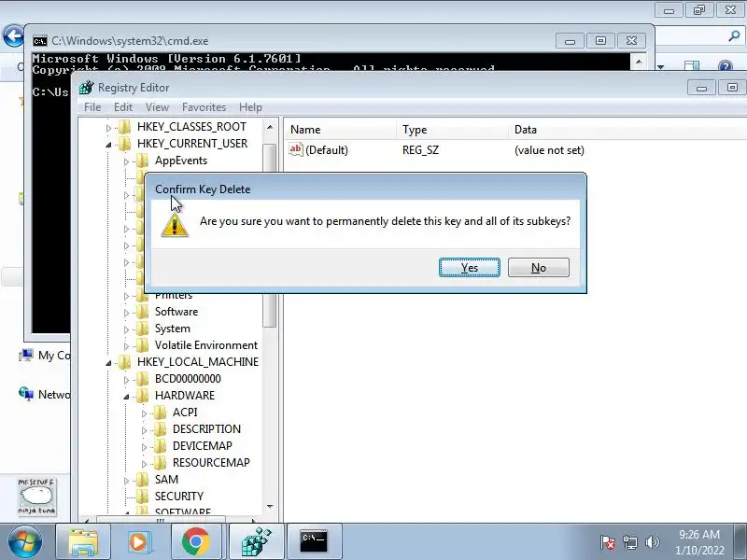
Task: Select the DESCRIPTION folder icon
Action: pyautogui.click(x=160, y=429)
